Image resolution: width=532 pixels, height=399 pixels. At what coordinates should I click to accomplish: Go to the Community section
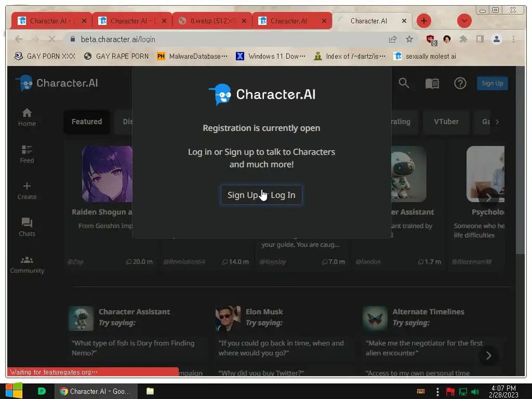click(27, 265)
